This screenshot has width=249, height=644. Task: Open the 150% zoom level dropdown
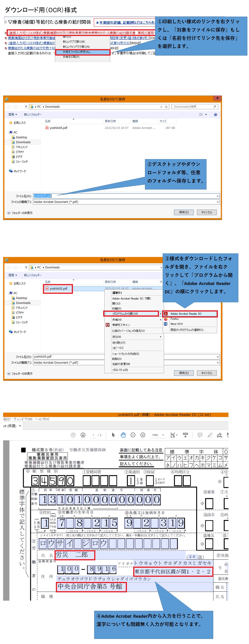[163, 435]
